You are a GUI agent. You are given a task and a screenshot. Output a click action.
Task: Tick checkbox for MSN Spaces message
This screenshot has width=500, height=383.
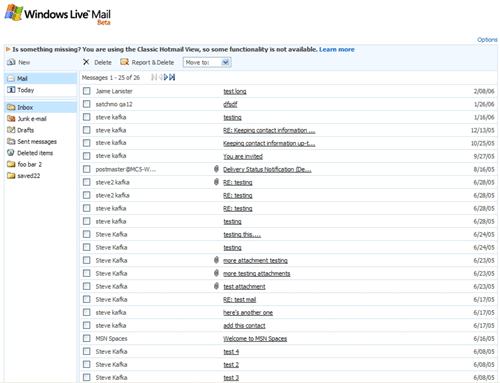point(87,338)
